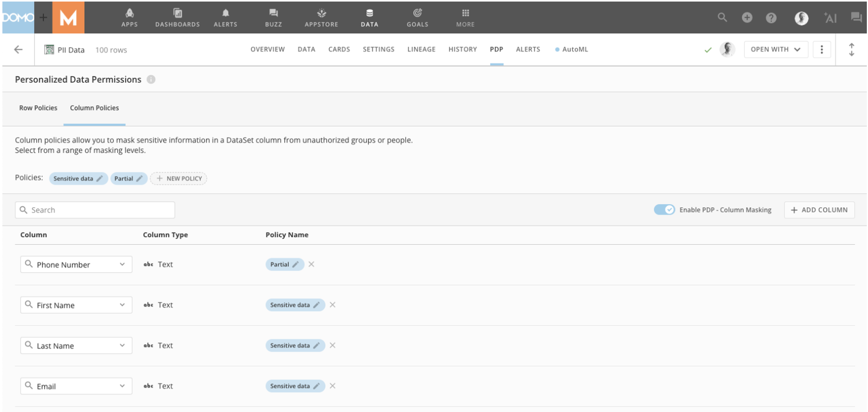Edit Sensitive data pencil in First Name row
Screen dimensions: 868x412
coord(317,305)
